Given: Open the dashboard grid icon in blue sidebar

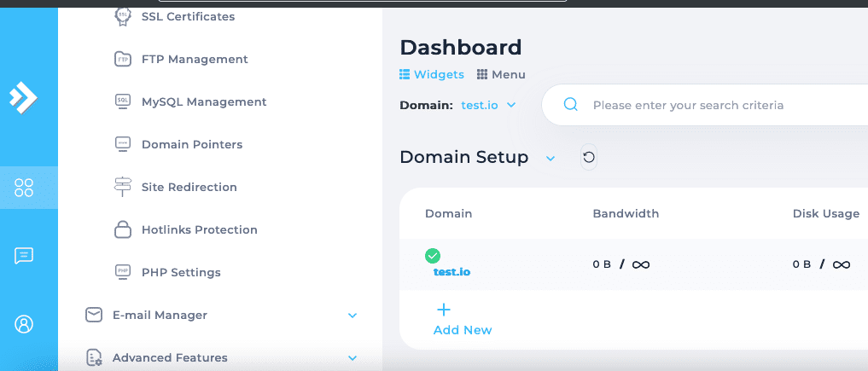Looking at the screenshot, I should point(24,188).
